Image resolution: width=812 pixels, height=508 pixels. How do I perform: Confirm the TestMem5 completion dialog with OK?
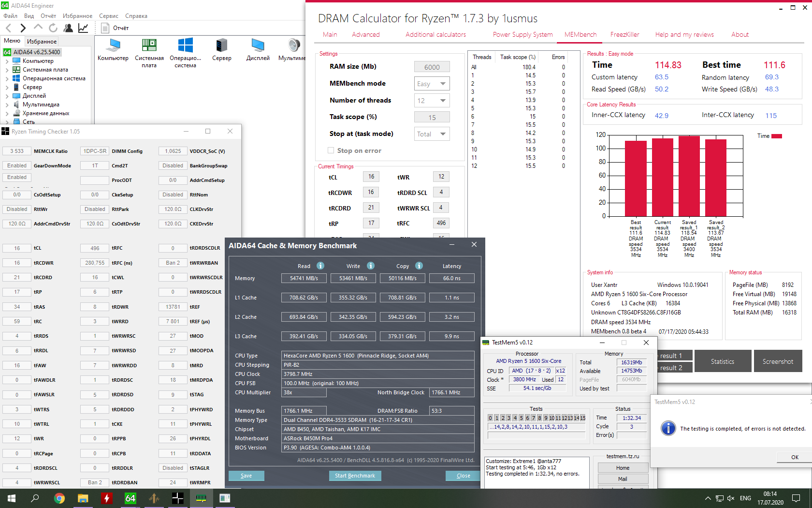(795, 457)
